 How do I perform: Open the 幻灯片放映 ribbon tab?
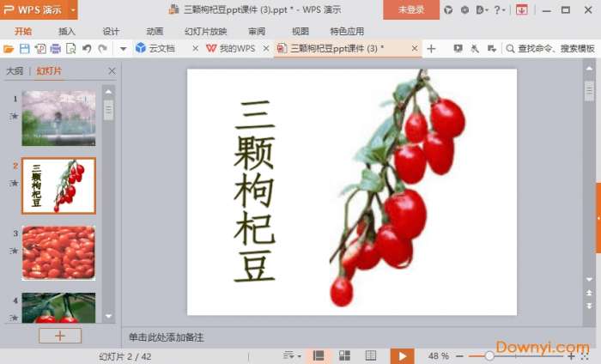click(x=206, y=32)
